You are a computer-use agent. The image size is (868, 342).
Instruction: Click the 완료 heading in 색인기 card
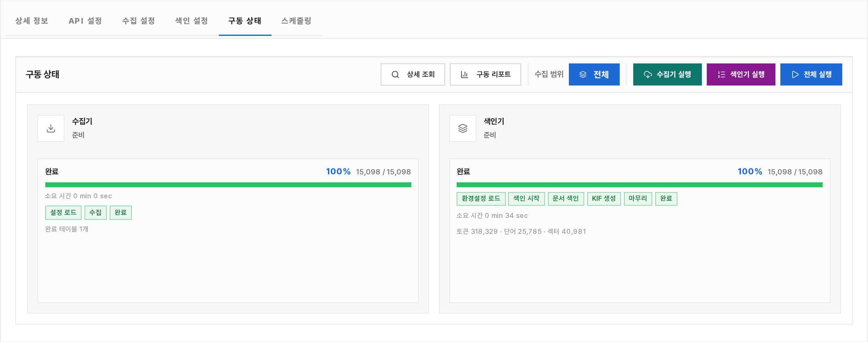point(463,172)
